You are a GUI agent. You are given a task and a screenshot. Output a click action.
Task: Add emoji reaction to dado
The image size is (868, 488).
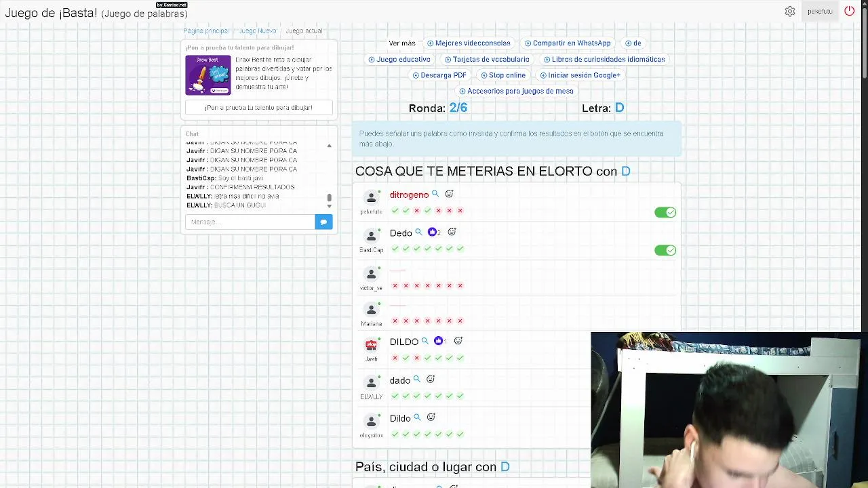431,380
